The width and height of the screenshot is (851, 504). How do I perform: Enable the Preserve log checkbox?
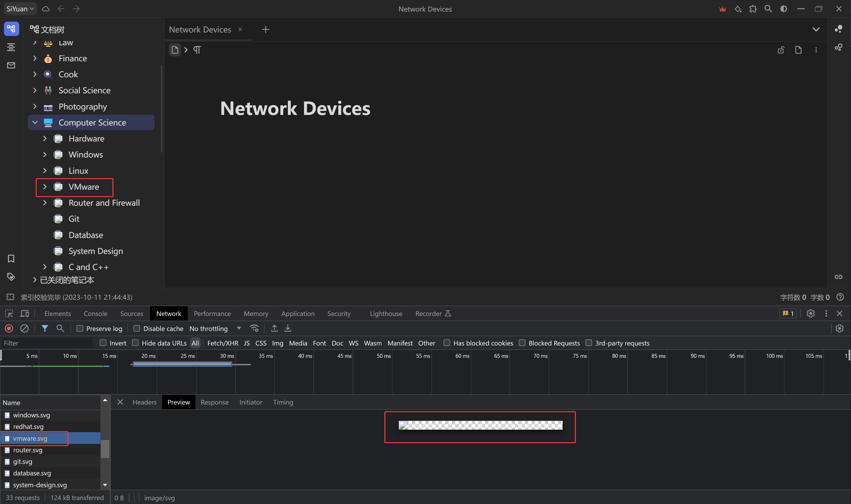[80, 329]
